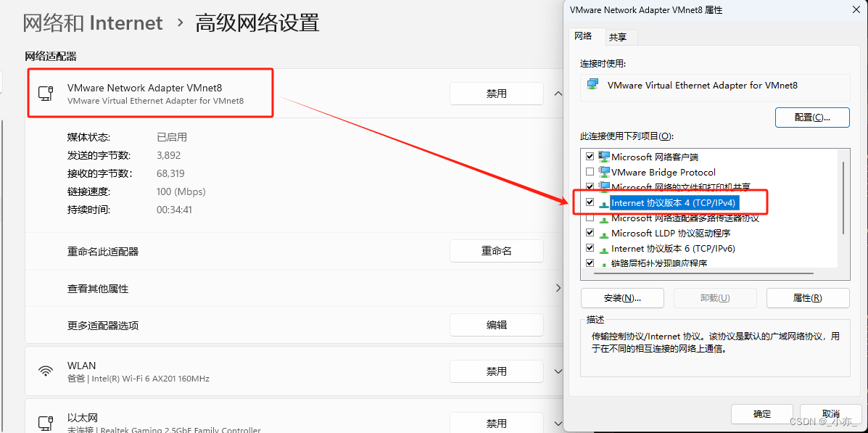Toggle the 链路层拓扑发现响应程序 checkbox
The height and width of the screenshot is (433, 868).
coord(590,263)
